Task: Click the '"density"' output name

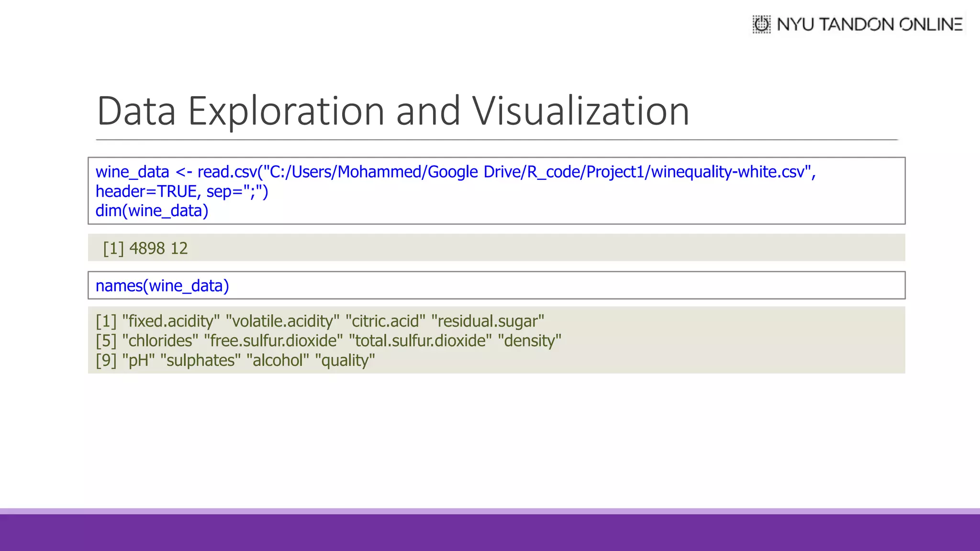Action: coord(529,341)
